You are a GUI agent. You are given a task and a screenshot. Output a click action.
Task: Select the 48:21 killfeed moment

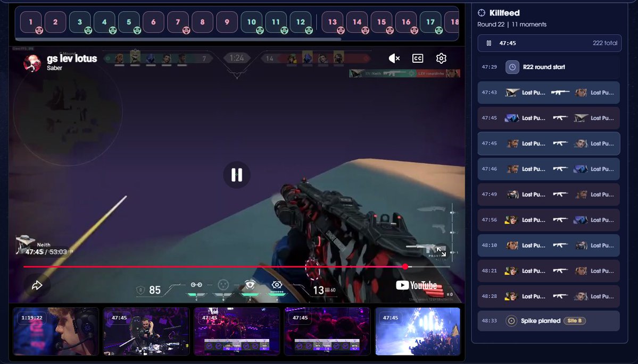[549, 271]
